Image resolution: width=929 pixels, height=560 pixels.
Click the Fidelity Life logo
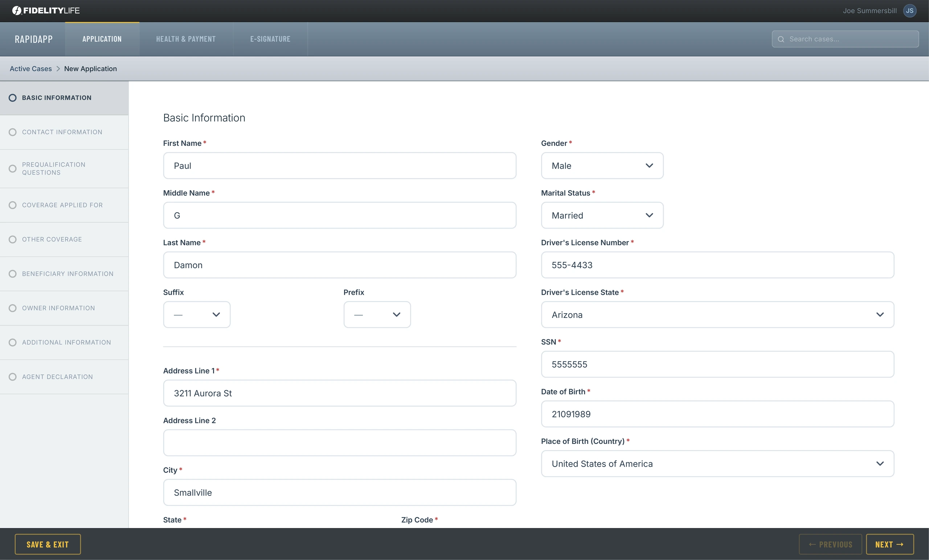tap(46, 11)
